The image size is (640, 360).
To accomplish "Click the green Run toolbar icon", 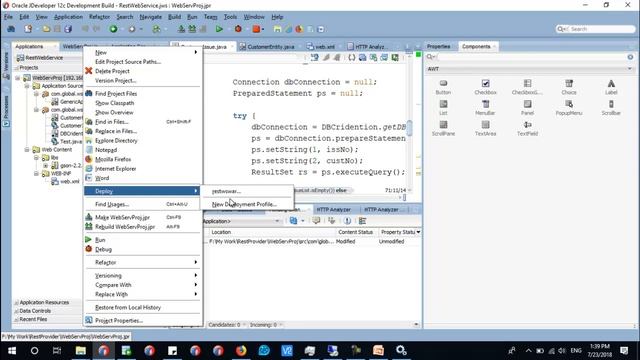I will (x=219, y=29).
